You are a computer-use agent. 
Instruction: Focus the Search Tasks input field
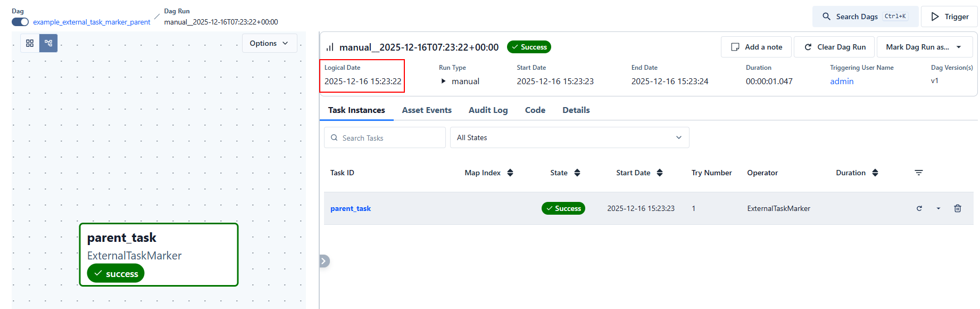tap(385, 137)
